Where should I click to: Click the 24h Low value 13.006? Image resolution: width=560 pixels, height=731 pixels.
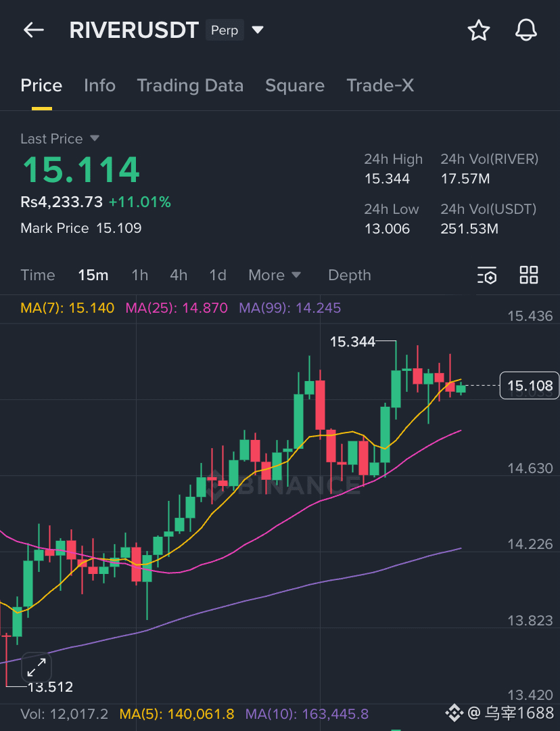click(387, 229)
